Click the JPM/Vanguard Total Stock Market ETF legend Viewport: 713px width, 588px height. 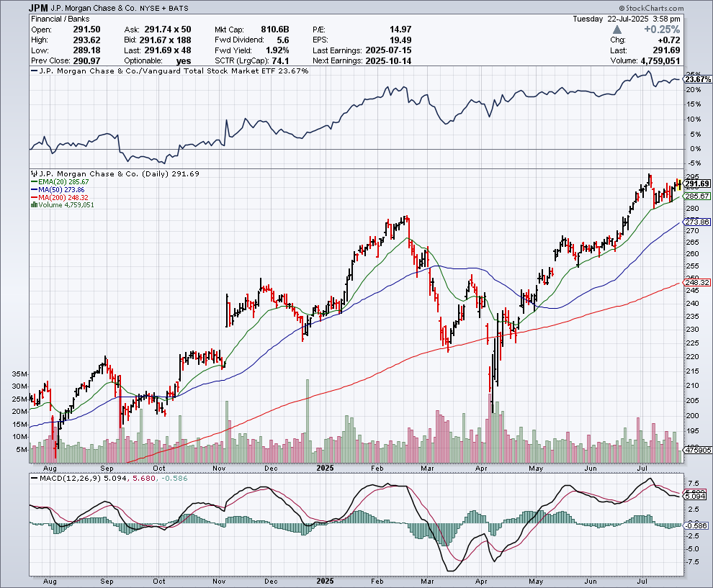pyautogui.click(x=170, y=71)
